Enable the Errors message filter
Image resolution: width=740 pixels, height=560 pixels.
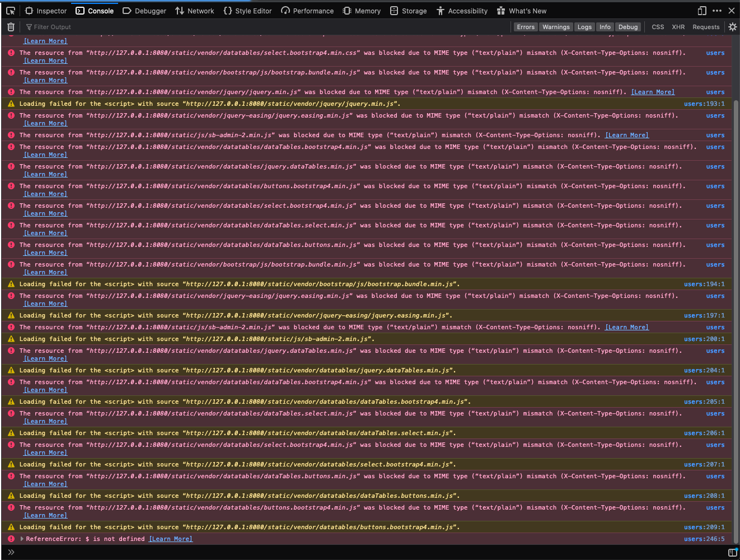[x=526, y=26]
